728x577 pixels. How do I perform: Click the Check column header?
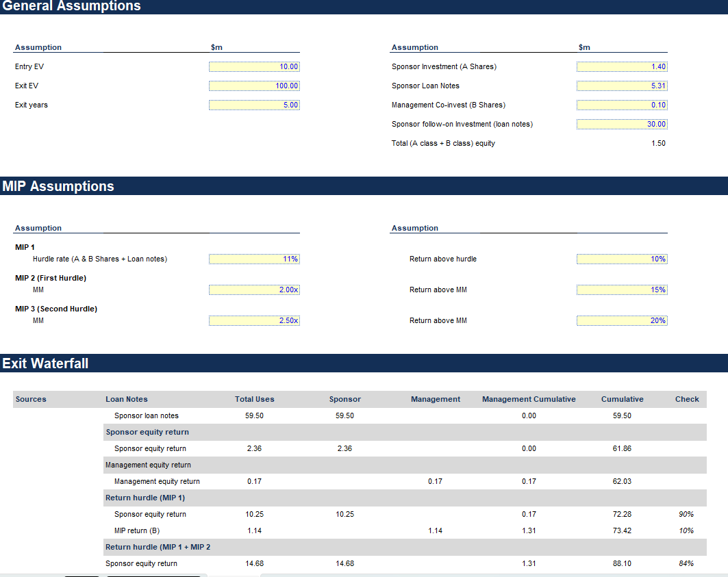687,399
